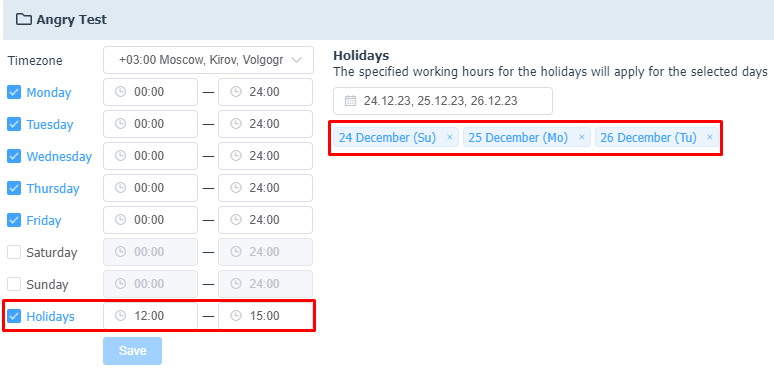This screenshot has height=368, width=774.
Task: Select the Tuesday end time field 24:00
Action: [x=266, y=124]
